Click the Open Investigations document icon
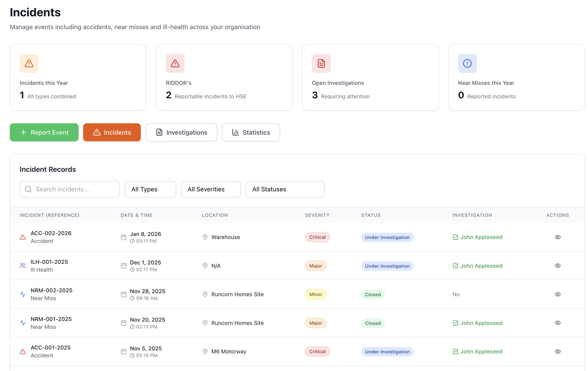This screenshot has height=371, width=588. 321,64
